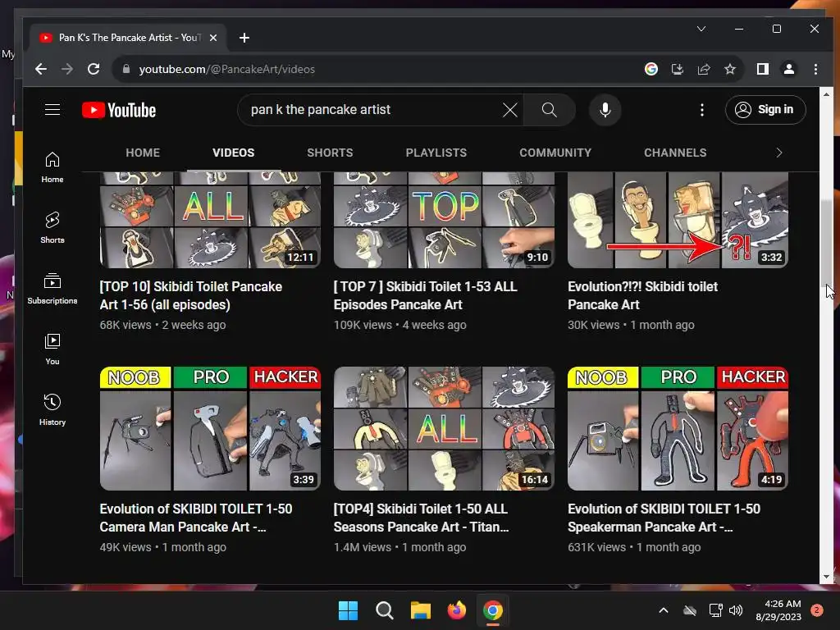Open [TOP 10] Skibidi Toilet Pancake Art title
Image resolution: width=840 pixels, height=630 pixels.
(190, 295)
